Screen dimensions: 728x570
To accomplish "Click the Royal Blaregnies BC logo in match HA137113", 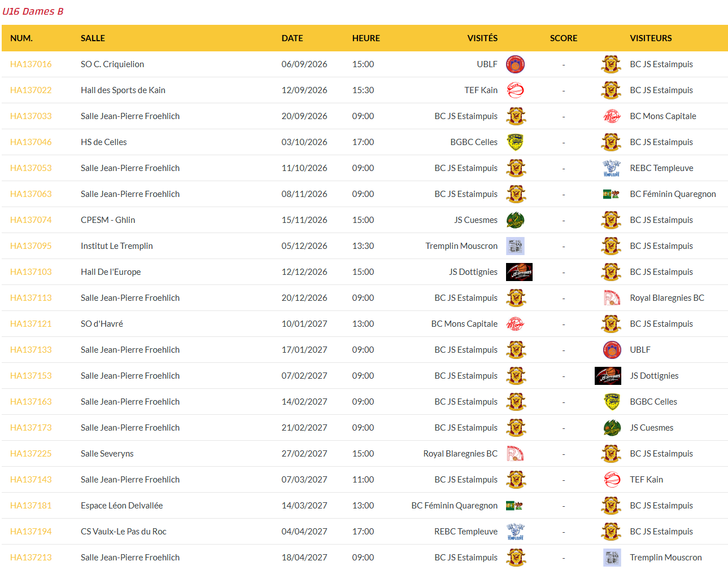I will pyautogui.click(x=612, y=298).
